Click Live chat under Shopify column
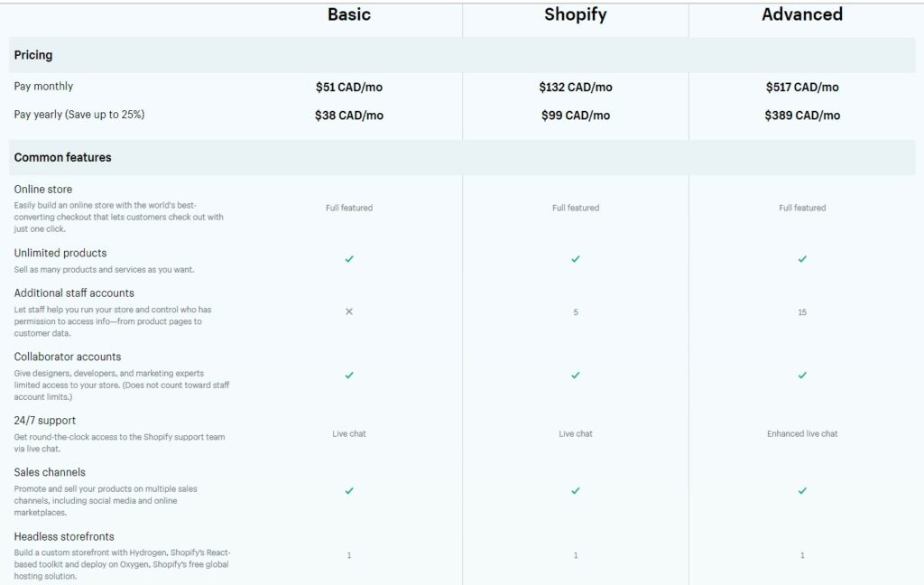 pos(575,433)
